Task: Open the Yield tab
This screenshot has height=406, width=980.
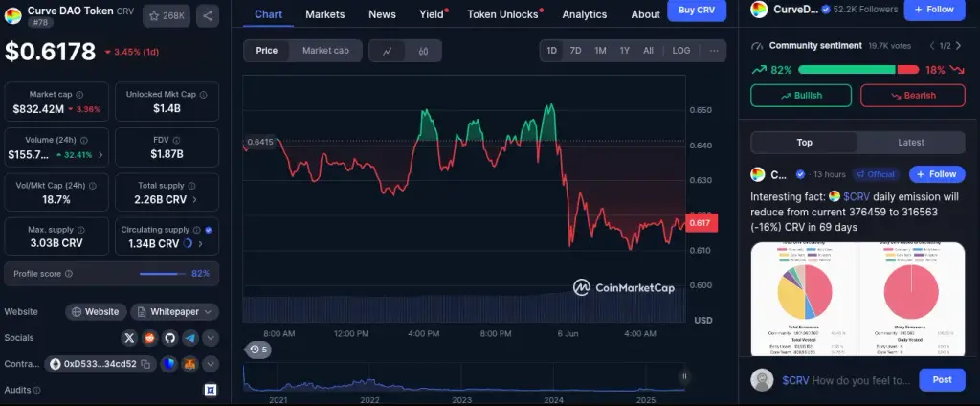Action: [x=432, y=14]
